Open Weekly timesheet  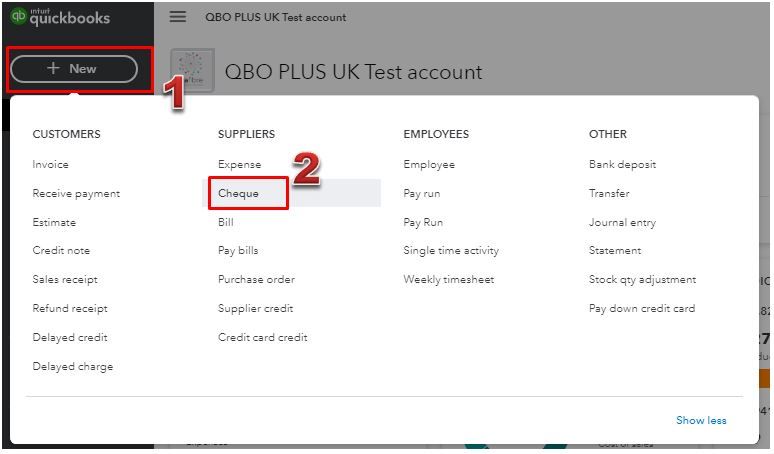tap(448, 279)
